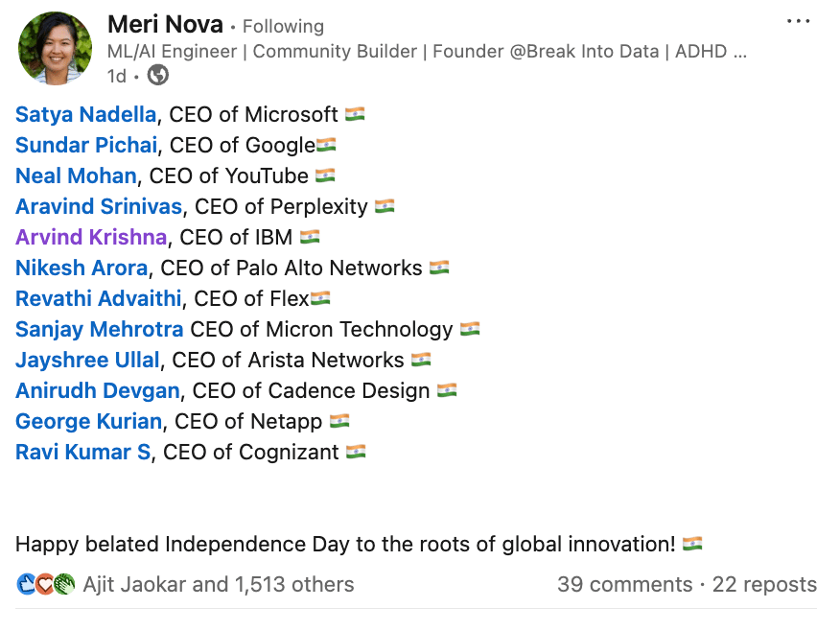Click the post author's profile photo
The image size is (840, 631).
click(x=55, y=49)
